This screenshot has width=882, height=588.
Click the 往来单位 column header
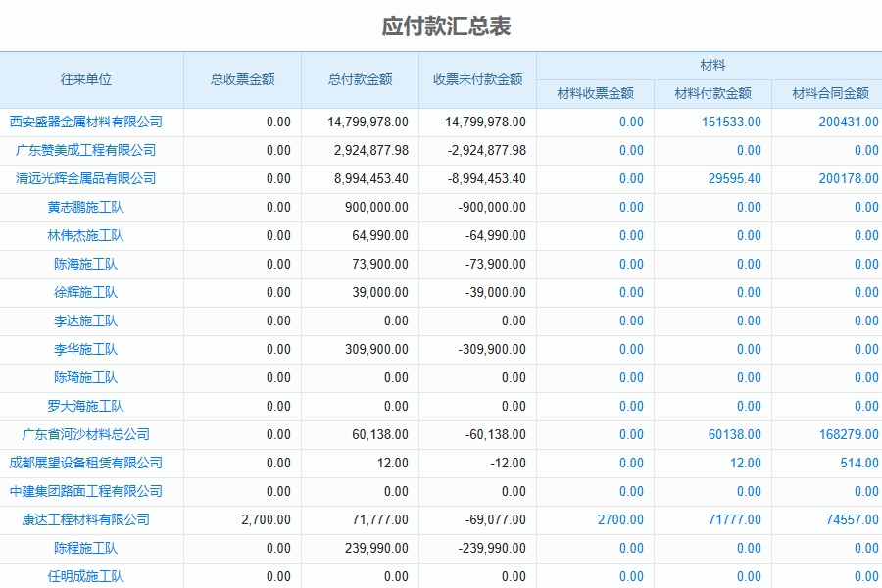(92, 79)
